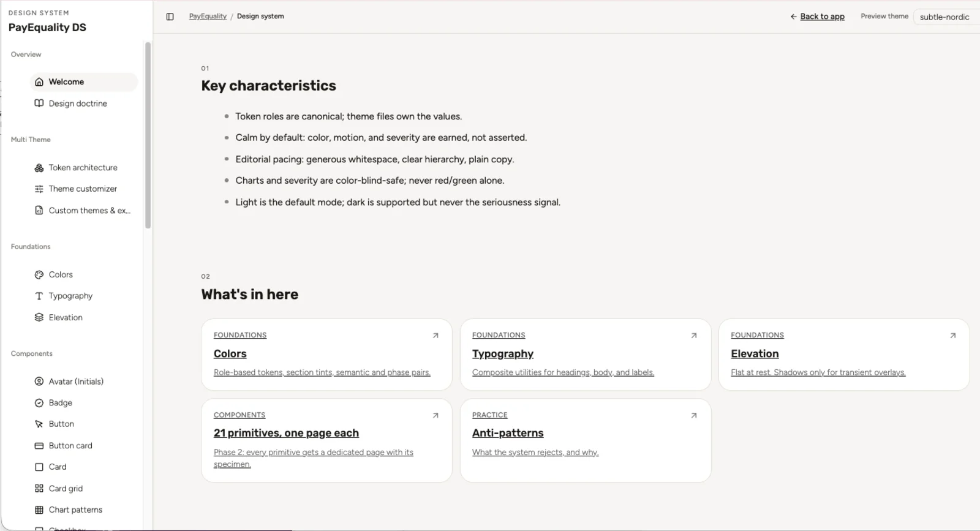Click the Badge check icon

39,403
